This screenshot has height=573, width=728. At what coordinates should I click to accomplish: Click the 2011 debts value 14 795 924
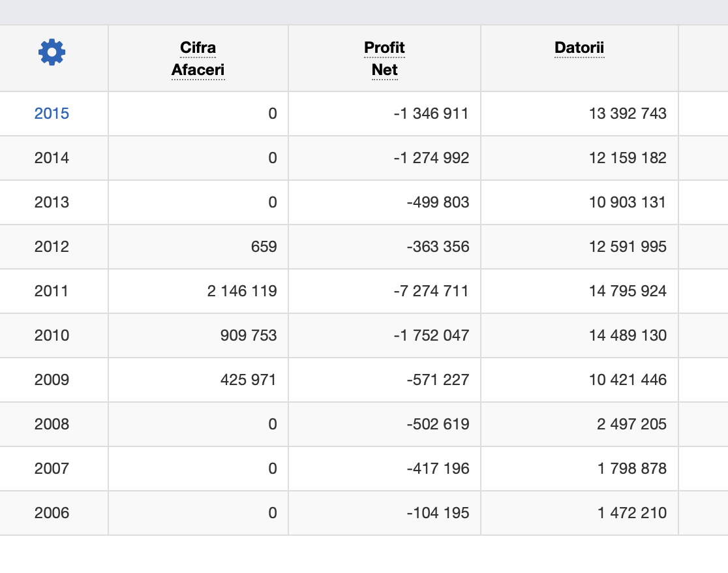coord(628,291)
